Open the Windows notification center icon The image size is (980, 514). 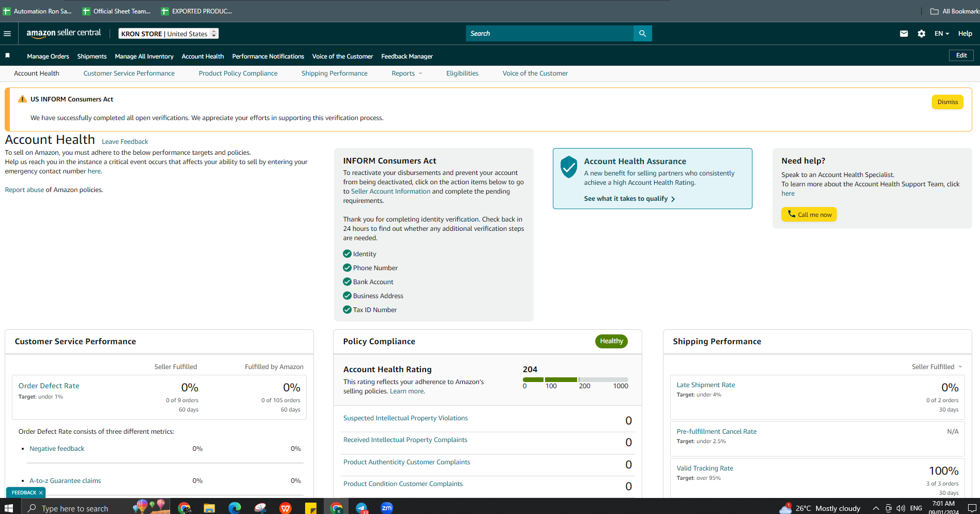click(x=972, y=508)
